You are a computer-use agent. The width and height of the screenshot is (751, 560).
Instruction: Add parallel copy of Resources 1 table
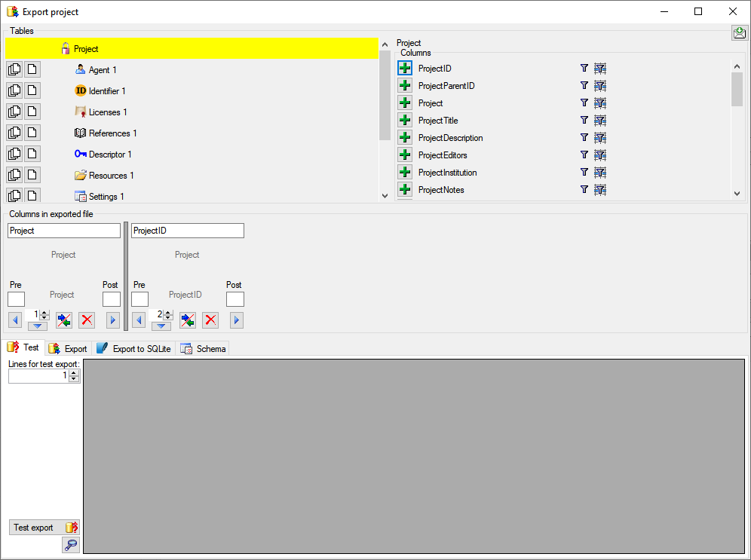(14, 175)
